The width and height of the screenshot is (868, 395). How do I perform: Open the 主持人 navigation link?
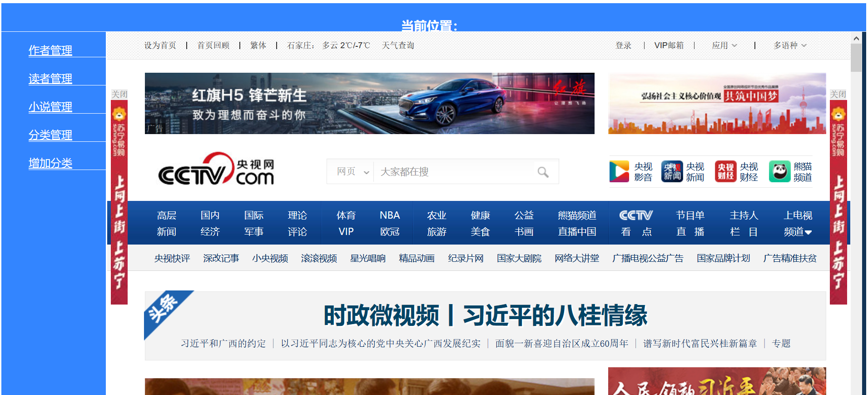[744, 215]
